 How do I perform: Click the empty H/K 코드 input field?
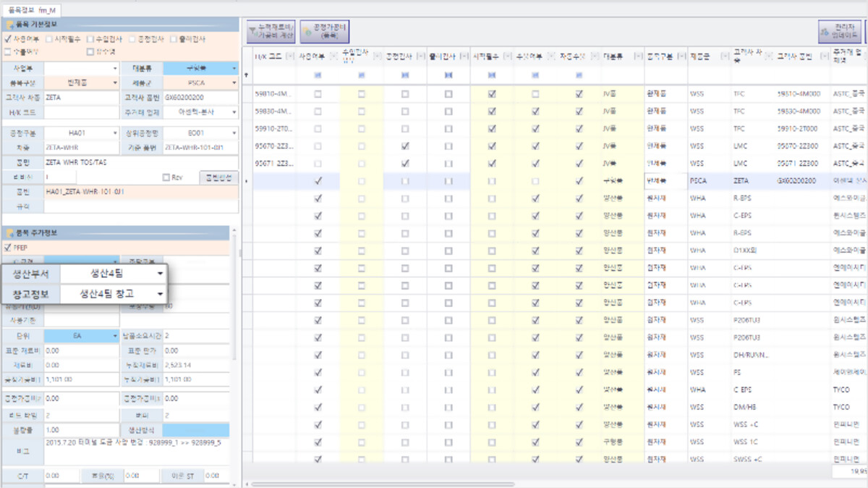coord(80,112)
